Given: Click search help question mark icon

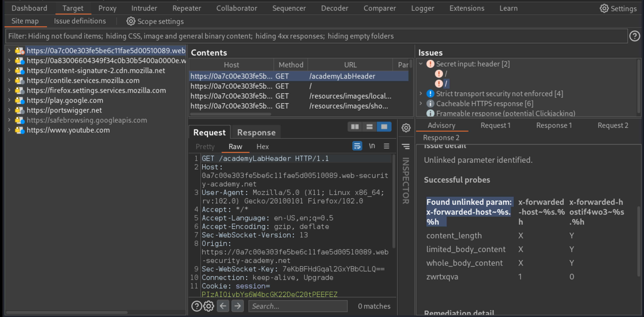Looking at the screenshot, I should click(x=196, y=306).
